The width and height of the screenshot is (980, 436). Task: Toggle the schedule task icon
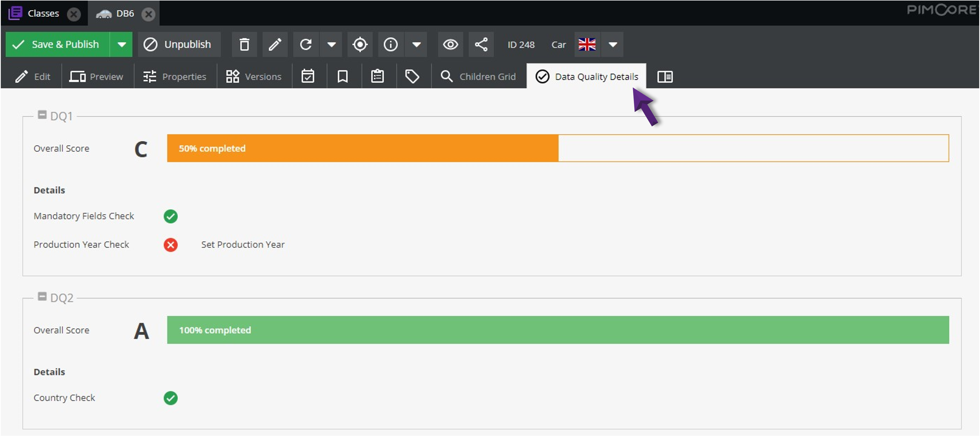(x=308, y=76)
